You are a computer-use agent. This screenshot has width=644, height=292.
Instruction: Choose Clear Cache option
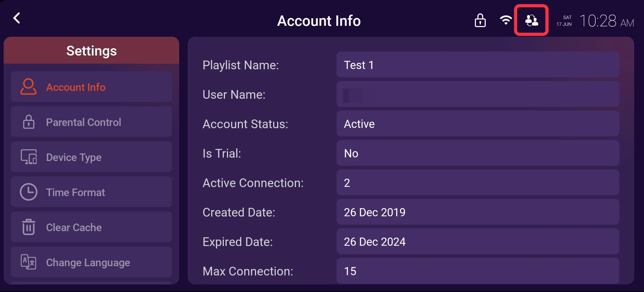[91, 227]
